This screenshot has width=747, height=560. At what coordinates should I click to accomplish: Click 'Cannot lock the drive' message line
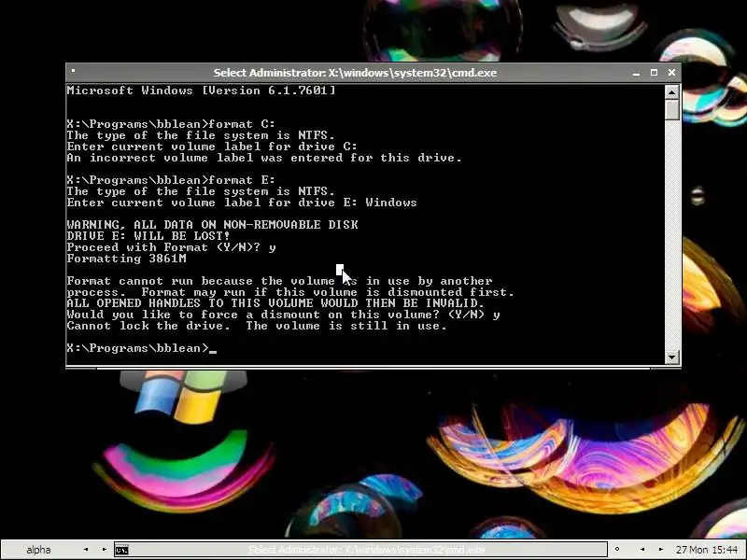(257, 326)
